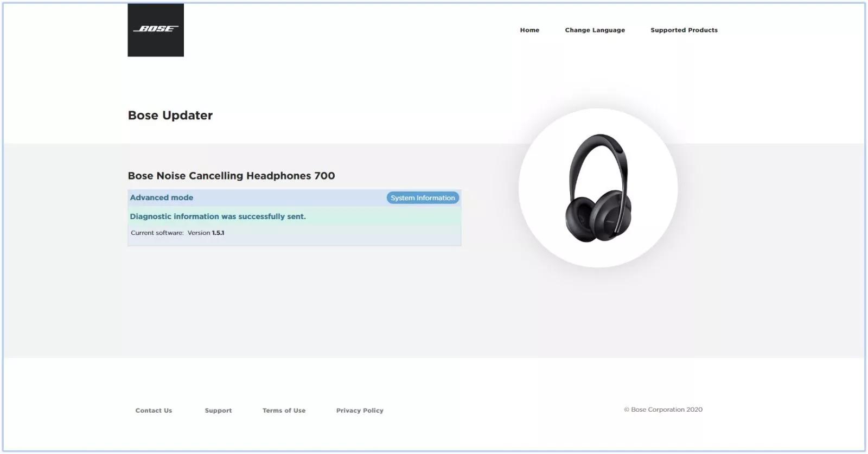Open the Change Language menu item

(x=595, y=30)
